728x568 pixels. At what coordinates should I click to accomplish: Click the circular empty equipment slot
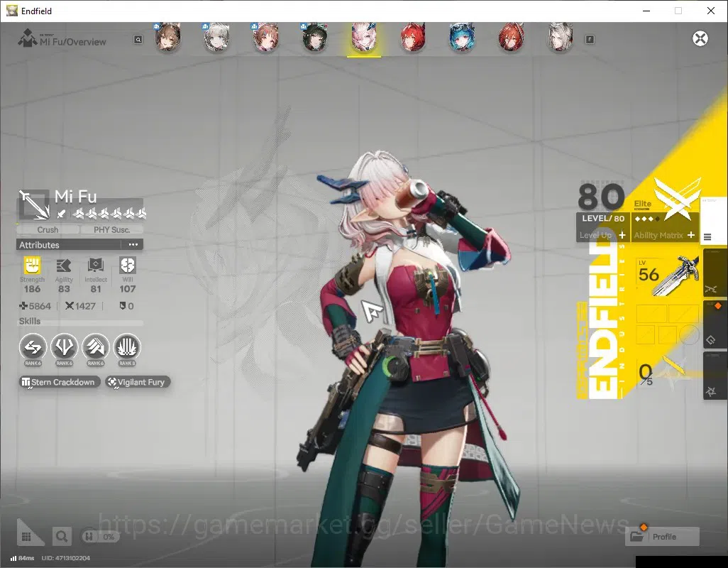click(689, 334)
